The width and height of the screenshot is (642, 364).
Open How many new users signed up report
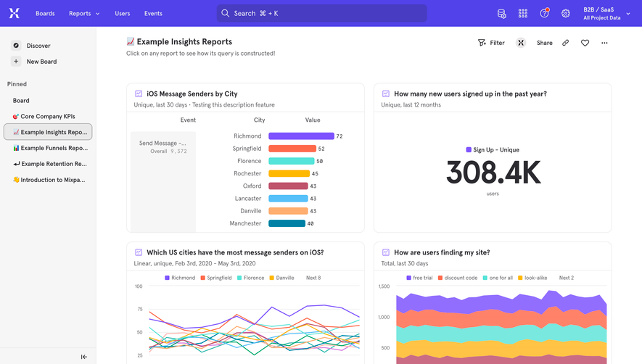click(x=470, y=94)
